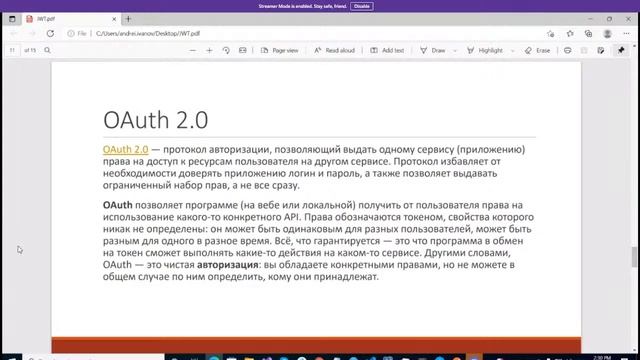This screenshot has width=640, height=360.
Task: Unpin the PDF toolbar
Action: 621,50
